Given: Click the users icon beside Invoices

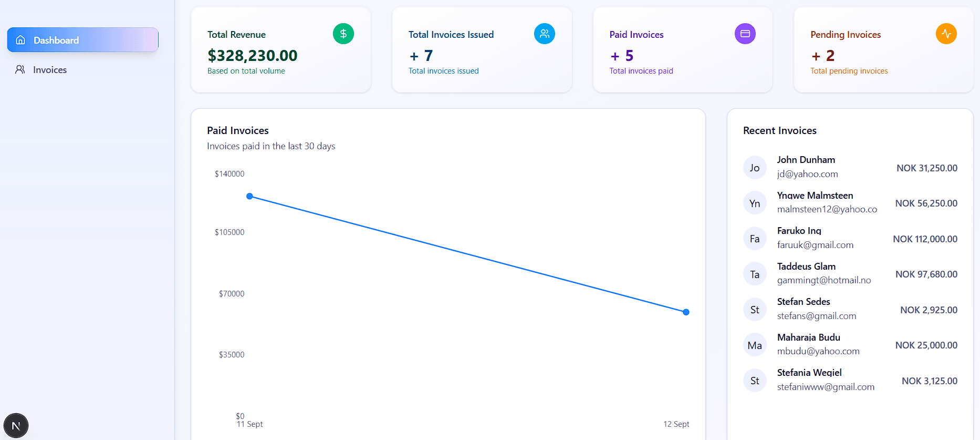Looking at the screenshot, I should (x=20, y=70).
